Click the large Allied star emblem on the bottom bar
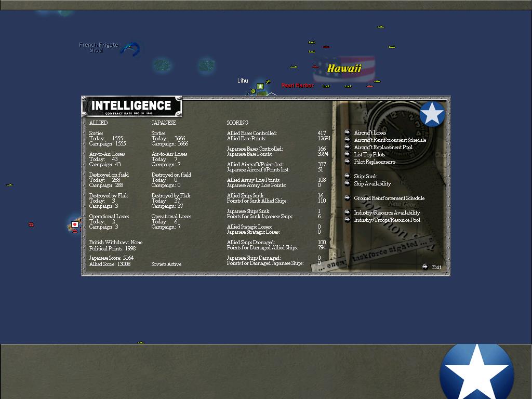 tap(476, 371)
